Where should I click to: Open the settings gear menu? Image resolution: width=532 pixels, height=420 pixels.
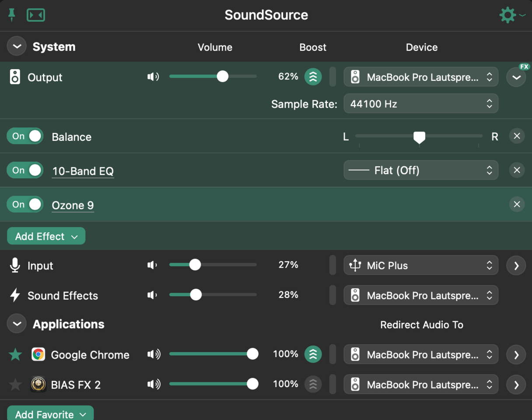point(507,15)
